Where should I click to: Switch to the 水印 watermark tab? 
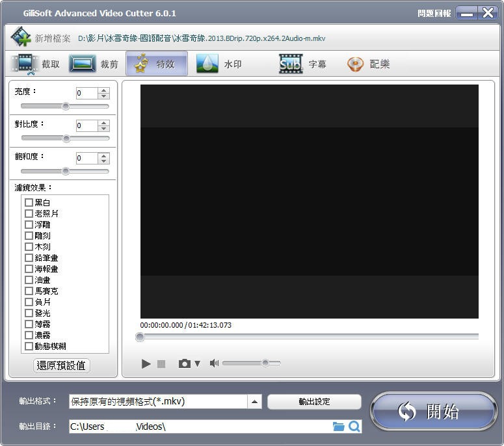219,64
